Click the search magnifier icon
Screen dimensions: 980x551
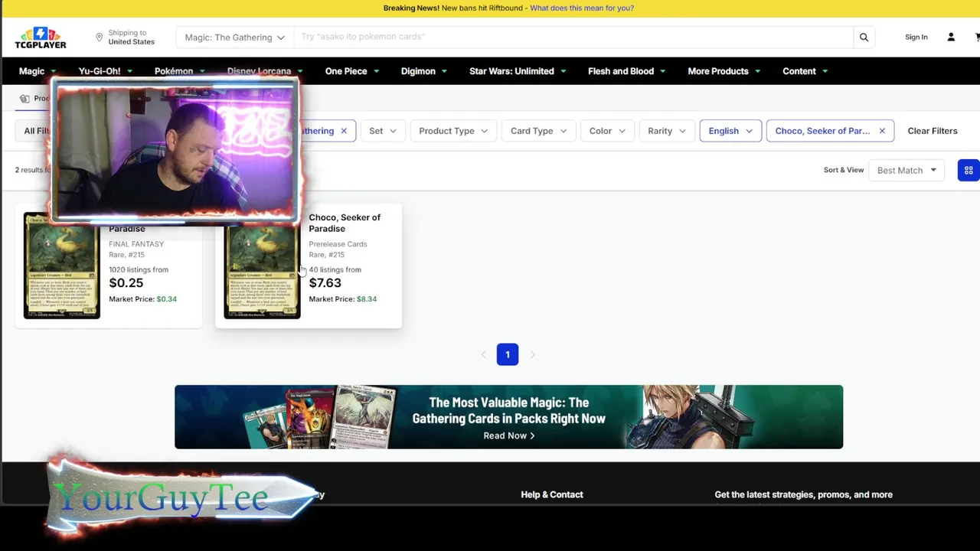tap(864, 37)
